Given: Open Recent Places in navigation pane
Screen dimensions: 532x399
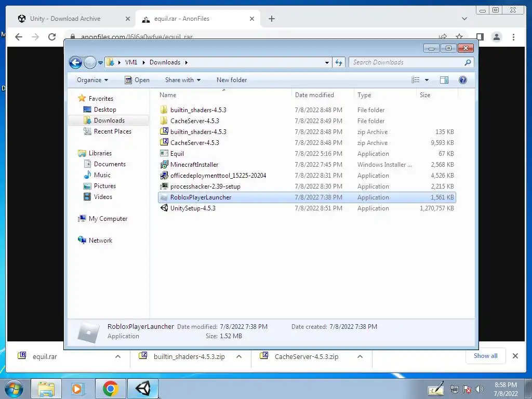Looking at the screenshot, I should click(112, 131).
